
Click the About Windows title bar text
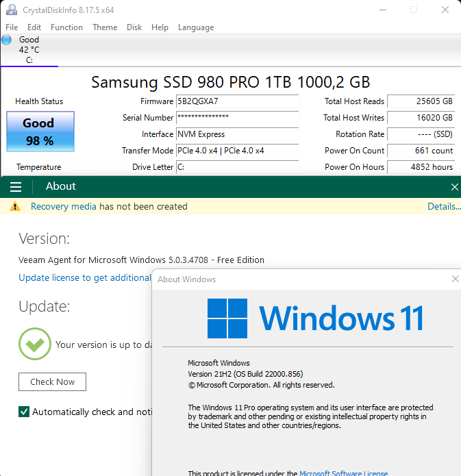186,279
